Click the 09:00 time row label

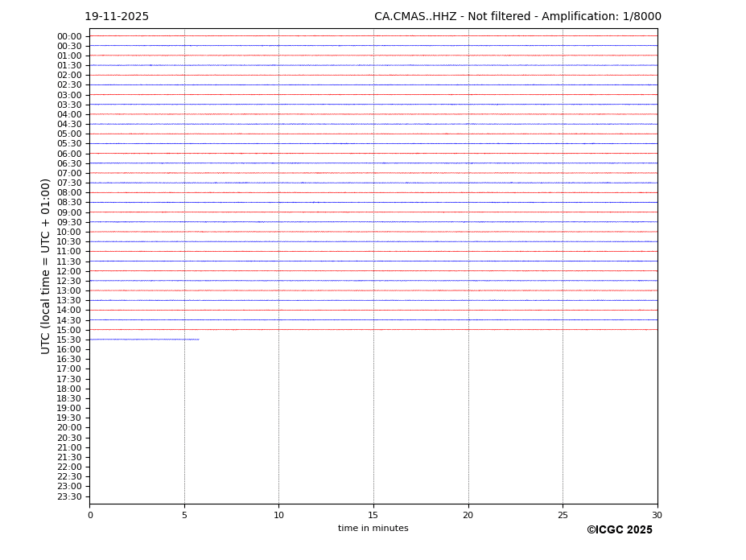click(69, 212)
